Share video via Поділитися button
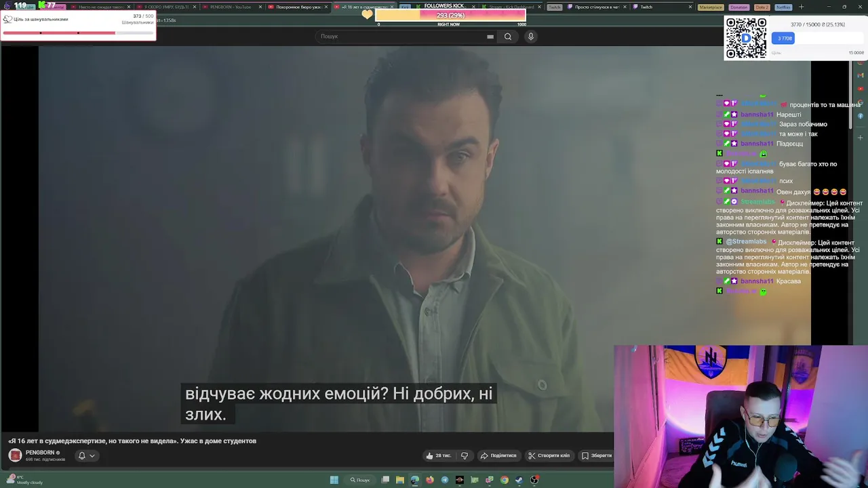 pyautogui.click(x=498, y=455)
